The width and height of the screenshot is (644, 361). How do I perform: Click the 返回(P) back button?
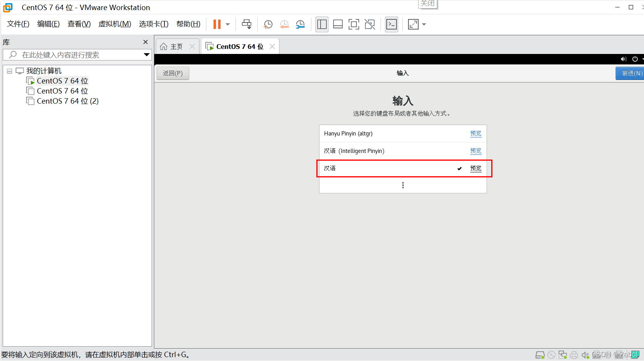(173, 73)
